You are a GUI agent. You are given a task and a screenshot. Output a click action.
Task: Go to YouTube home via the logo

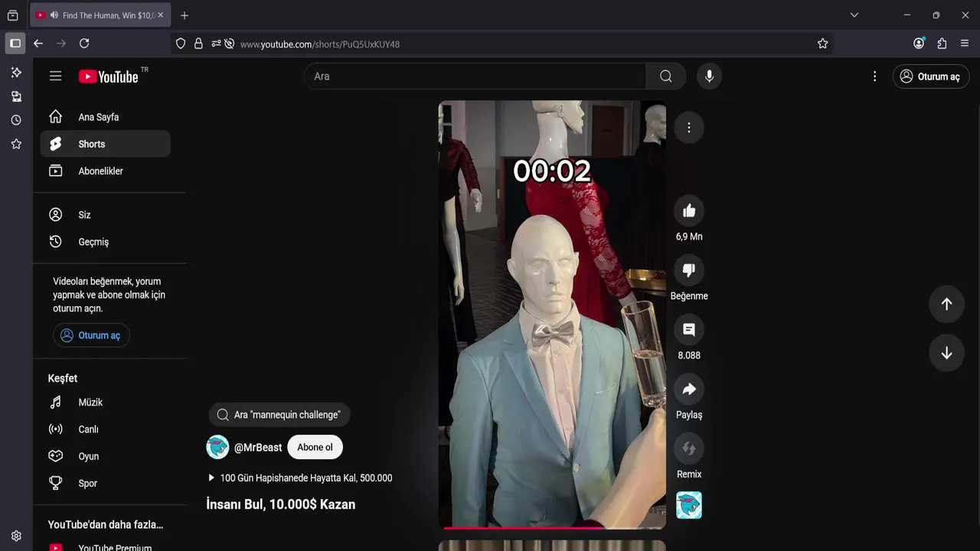pyautogui.click(x=108, y=77)
